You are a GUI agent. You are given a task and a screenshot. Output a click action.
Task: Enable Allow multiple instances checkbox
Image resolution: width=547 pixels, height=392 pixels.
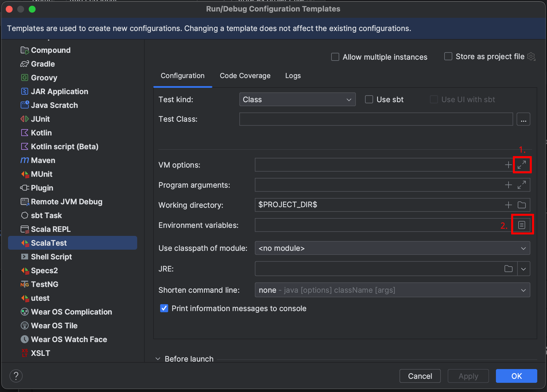[335, 57]
